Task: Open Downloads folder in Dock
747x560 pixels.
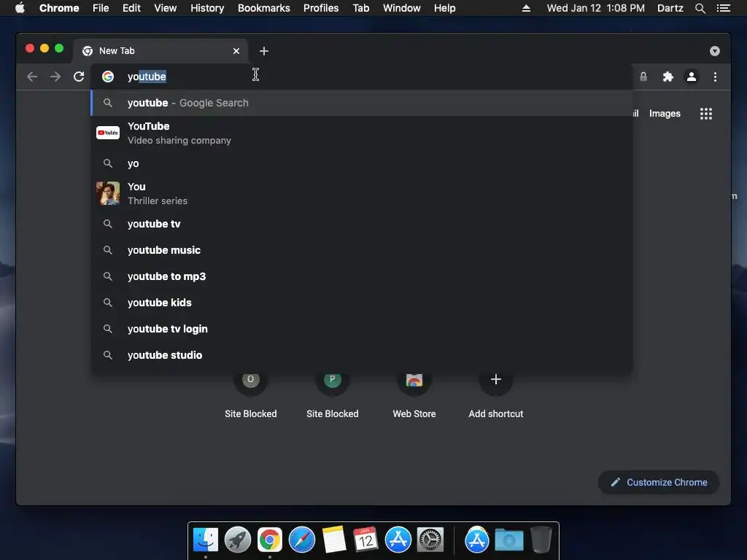Action: (x=508, y=540)
